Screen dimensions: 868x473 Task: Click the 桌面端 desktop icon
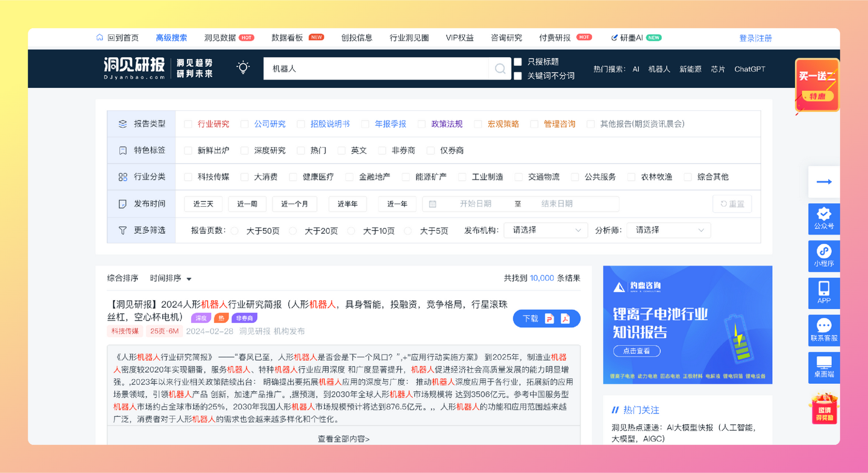pyautogui.click(x=823, y=367)
